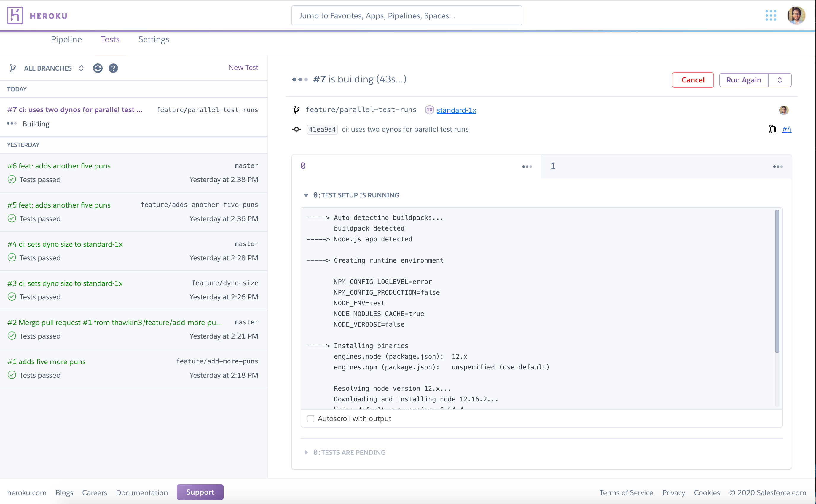The width and height of the screenshot is (816, 504).
Task: Click the build log scrollbar
Action: [777, 281]
